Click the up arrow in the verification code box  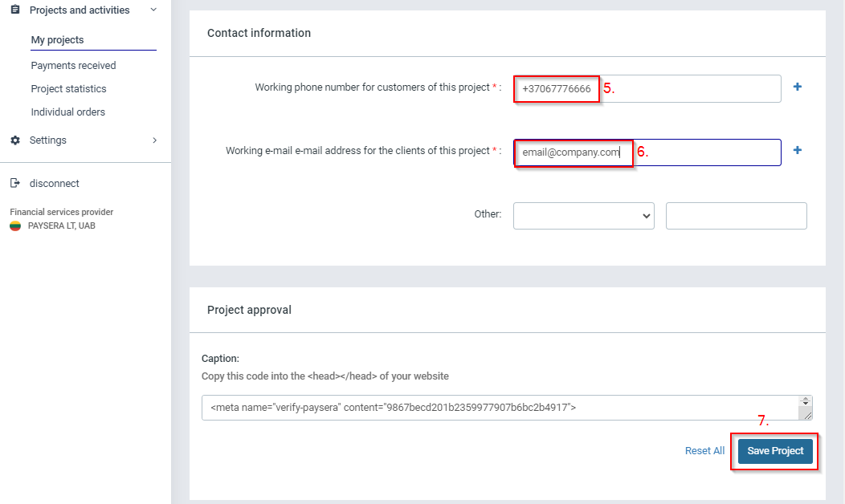(x=806, y=400)
